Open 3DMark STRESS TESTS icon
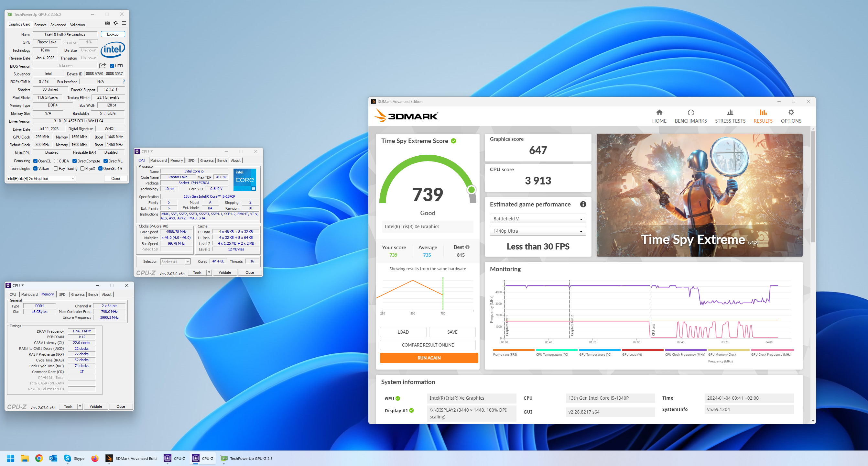The image size is (868, 466). (x=730, y=112)
